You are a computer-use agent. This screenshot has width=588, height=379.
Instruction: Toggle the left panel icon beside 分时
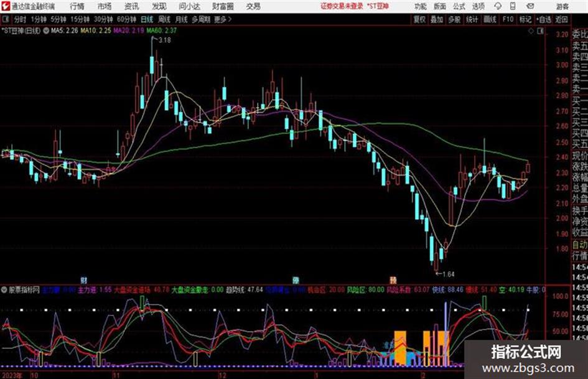5,19
